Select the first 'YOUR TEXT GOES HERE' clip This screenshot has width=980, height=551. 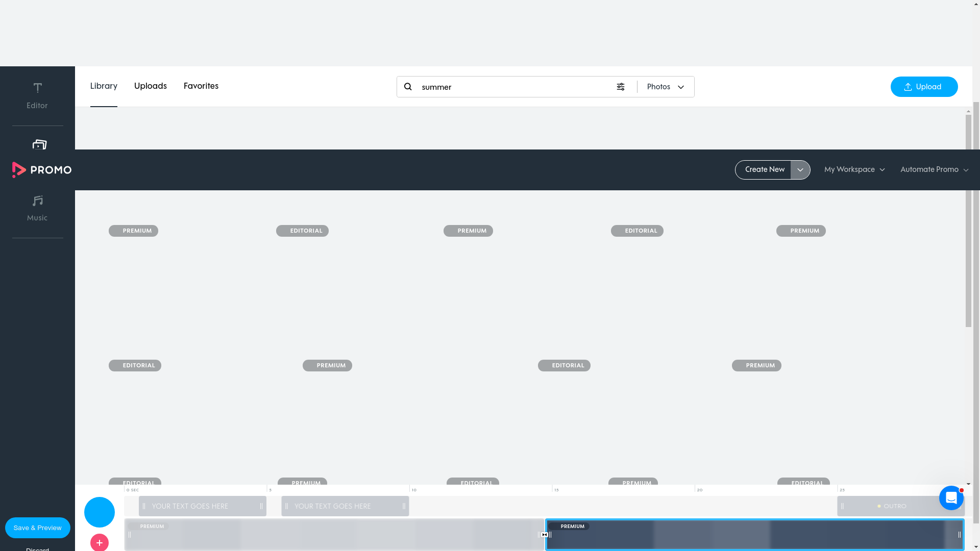[x=203, y=506]
